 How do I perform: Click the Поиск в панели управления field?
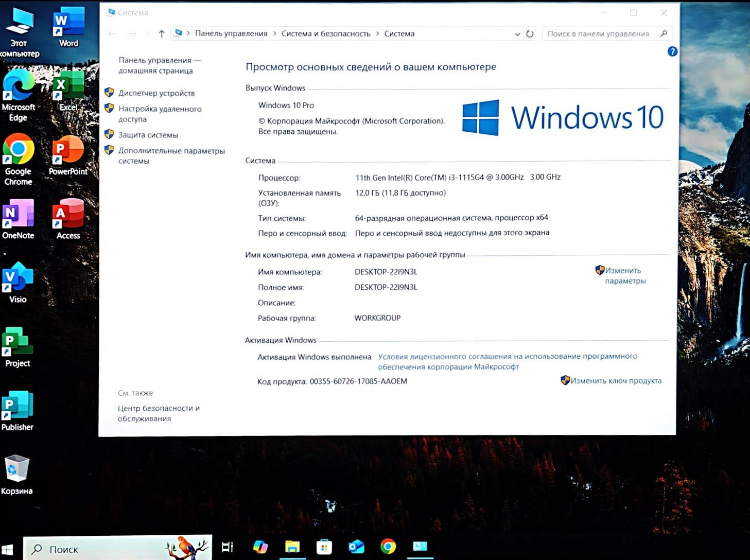coord(598,34)
